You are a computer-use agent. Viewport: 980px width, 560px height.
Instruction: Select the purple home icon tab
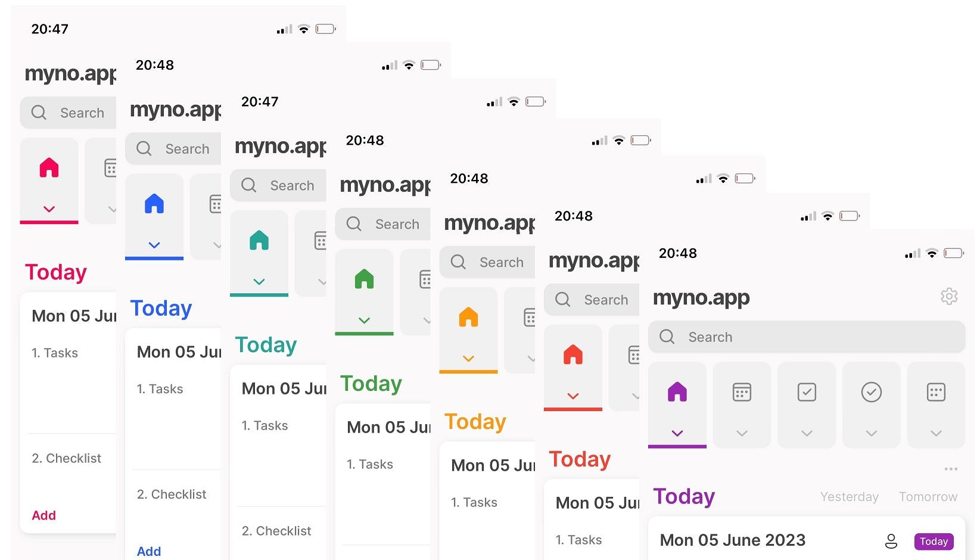(x=677, y=392)
